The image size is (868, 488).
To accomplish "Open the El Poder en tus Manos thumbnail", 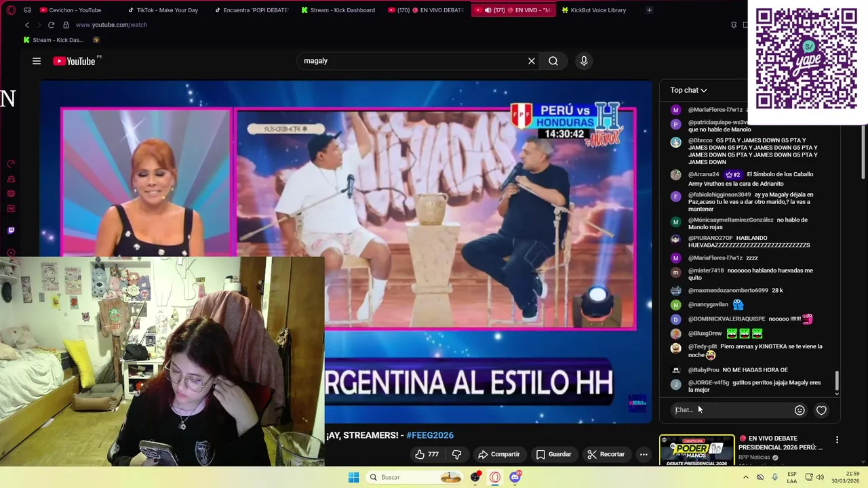I will pyautogui.click(x=696, y=450).
